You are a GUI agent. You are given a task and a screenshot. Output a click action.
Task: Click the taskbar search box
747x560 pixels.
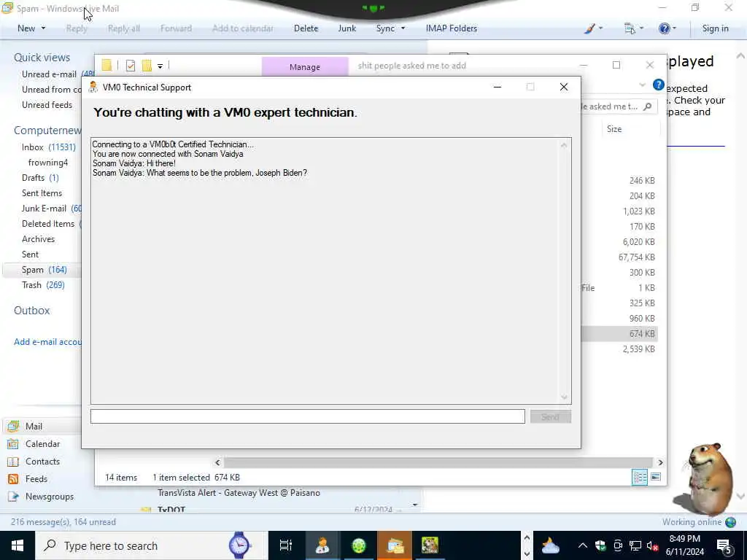point(151,545)
